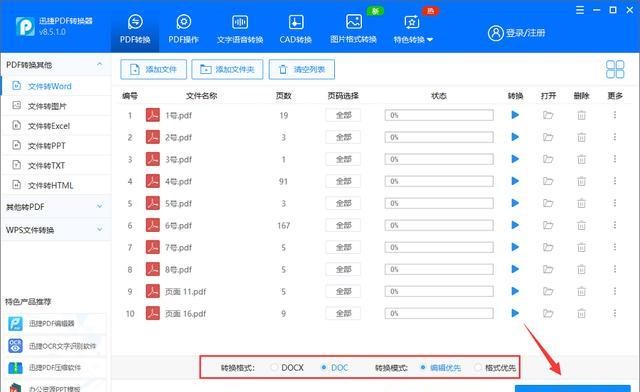Start converting 1号.pdf play icon
This screenshot has width=640, height=392.
tap(515, 115)
